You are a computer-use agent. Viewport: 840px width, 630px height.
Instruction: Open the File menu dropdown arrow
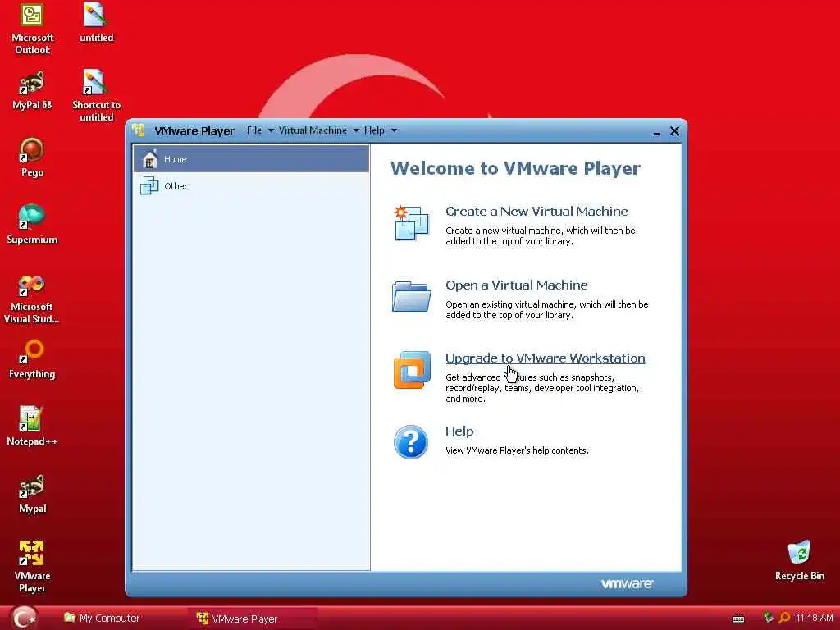(x=271, y=130)
